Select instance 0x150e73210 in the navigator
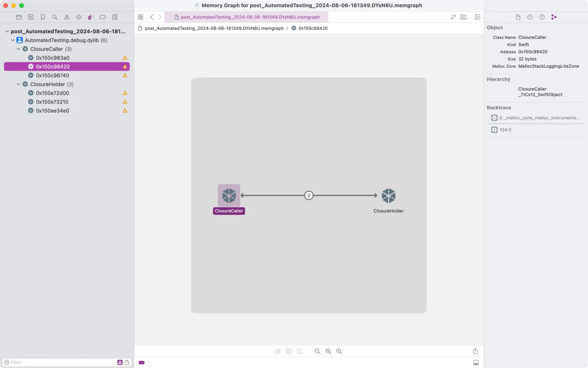 pos(52,102)
